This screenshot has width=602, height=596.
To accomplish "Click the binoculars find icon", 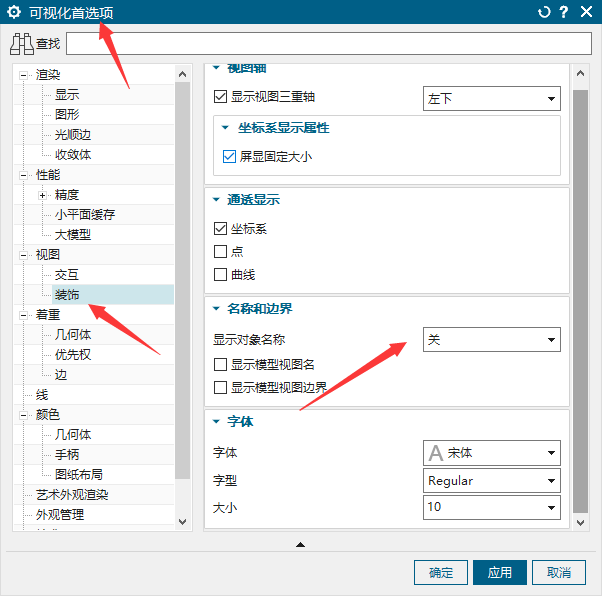I will pyautogui.click(x=22, y=44).
